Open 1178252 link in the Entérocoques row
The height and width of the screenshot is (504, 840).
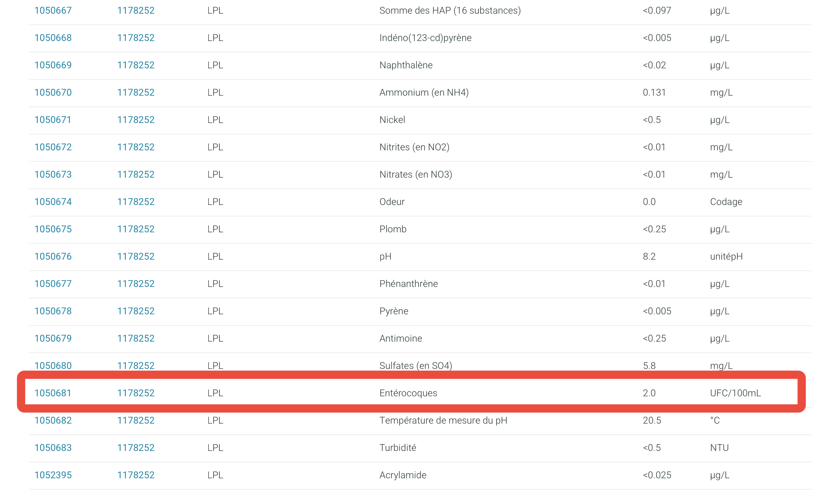click(135, 393)
